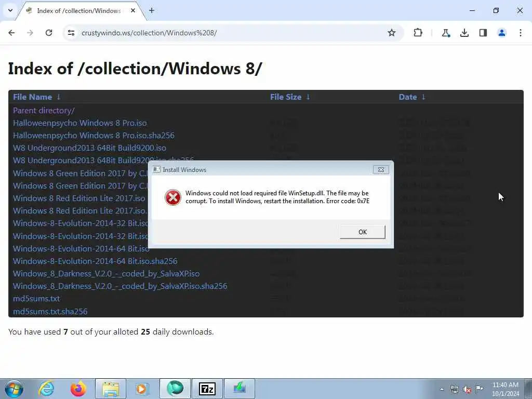The height and width of the screenshot is (399, 532).
Task: Open 7-Zip from taskbar
Action: click(207, 389)
